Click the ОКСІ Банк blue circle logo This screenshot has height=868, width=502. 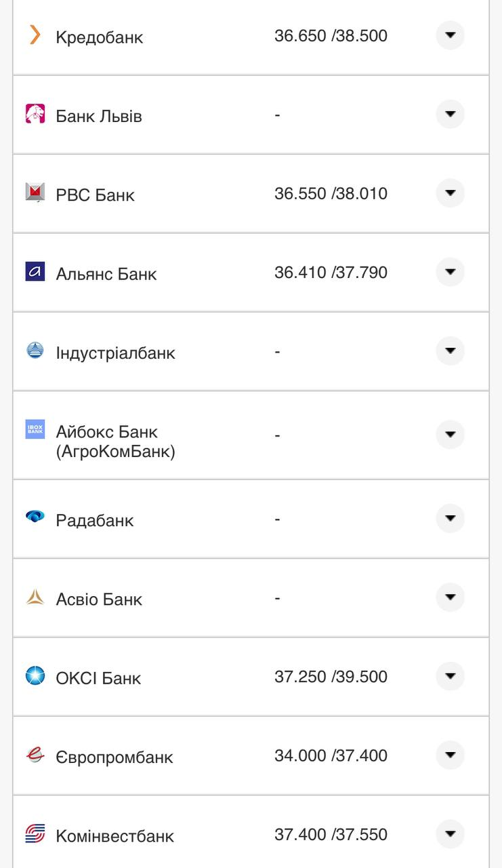35,676
